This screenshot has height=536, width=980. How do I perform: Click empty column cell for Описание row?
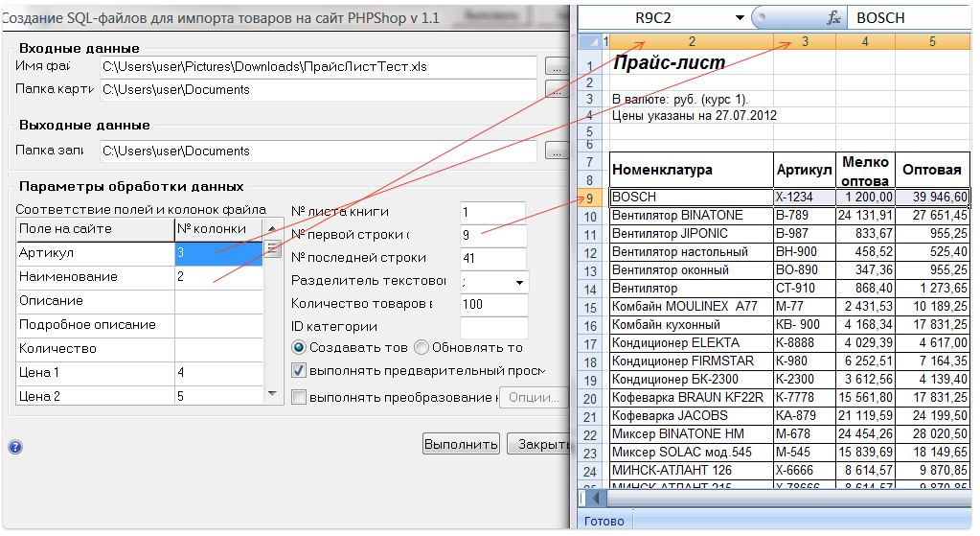[218, 301]
